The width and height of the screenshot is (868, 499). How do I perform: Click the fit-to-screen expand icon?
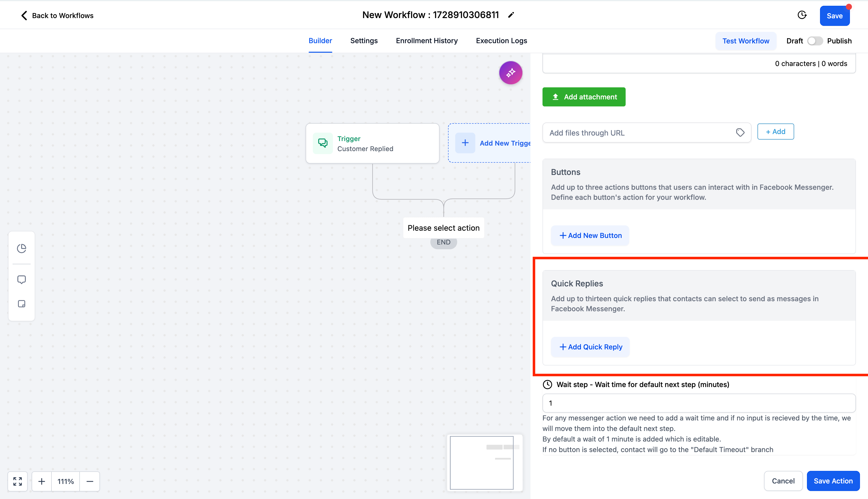pos(18,481)
